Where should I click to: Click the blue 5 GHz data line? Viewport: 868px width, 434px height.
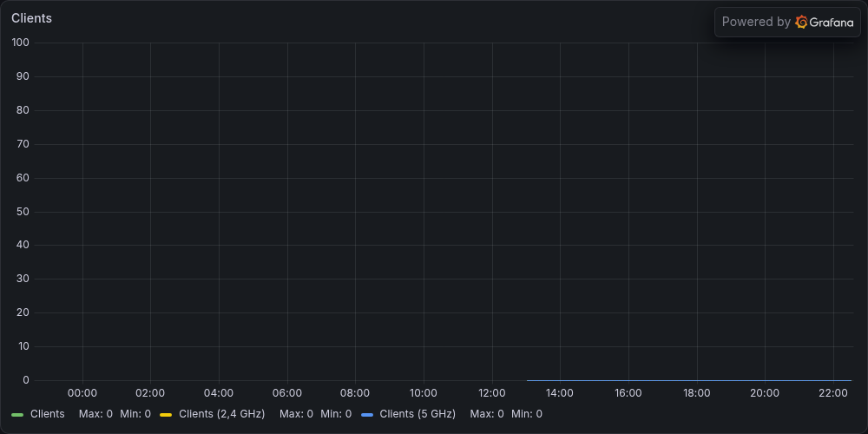pyautogui.click(x=688, y=380)
